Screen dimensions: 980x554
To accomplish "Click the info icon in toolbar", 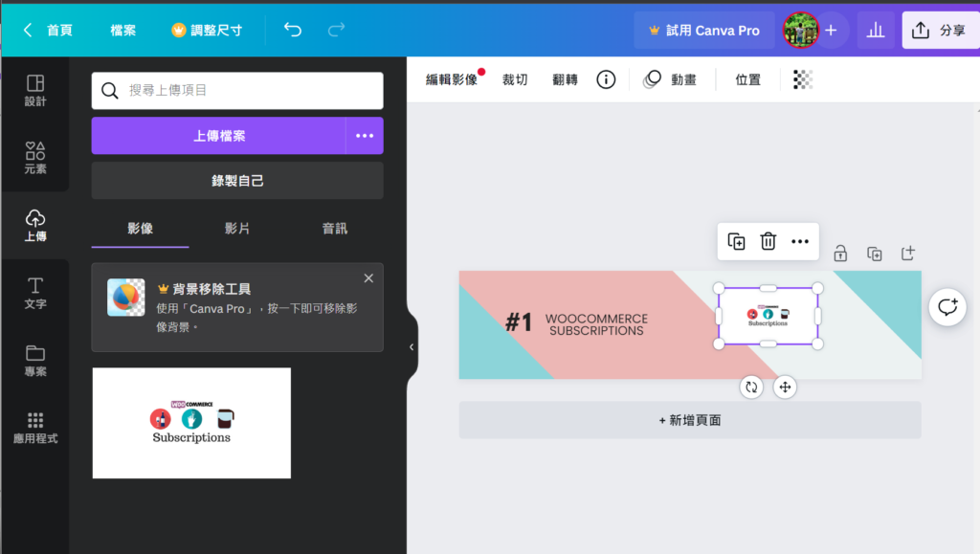I will point(606,79).
